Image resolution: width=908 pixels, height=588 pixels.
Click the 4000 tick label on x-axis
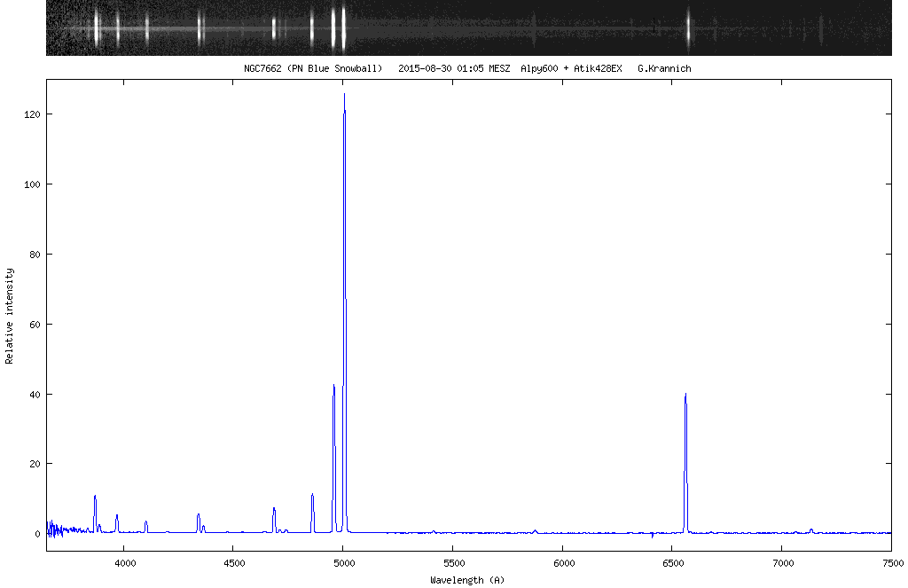124,562
